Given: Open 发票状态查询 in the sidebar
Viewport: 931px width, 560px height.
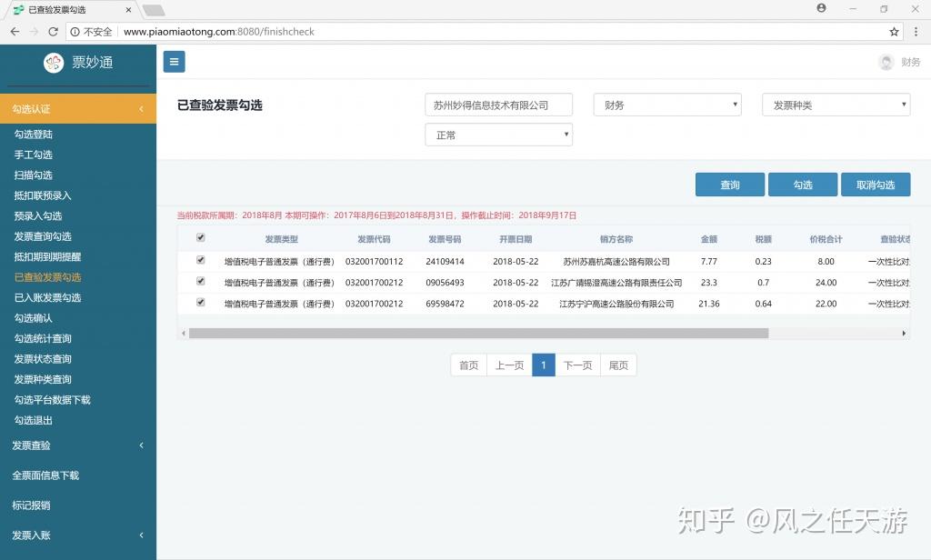Looking at the screenshot, I should pos(43,359).
